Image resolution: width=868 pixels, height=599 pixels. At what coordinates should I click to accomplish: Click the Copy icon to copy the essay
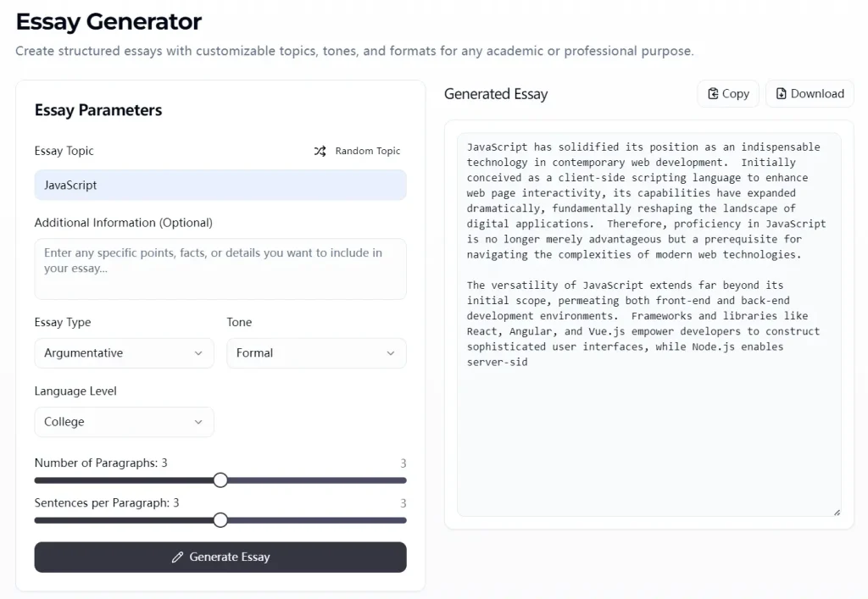(x=715, y=93)
